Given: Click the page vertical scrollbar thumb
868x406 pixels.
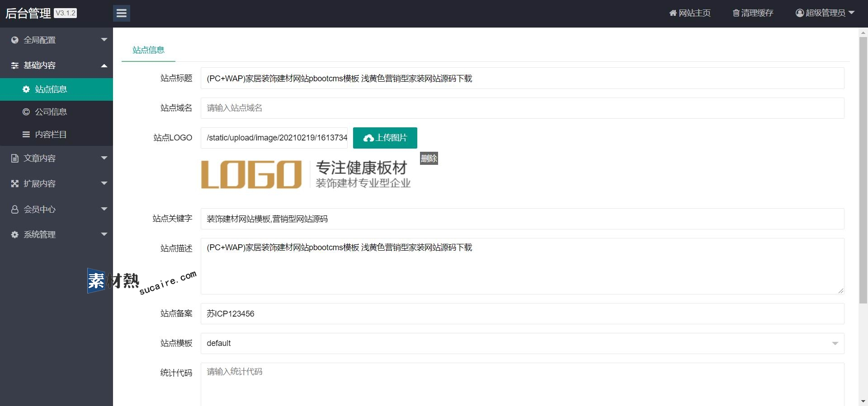Looking at the screenshot, I should point(863,170).
